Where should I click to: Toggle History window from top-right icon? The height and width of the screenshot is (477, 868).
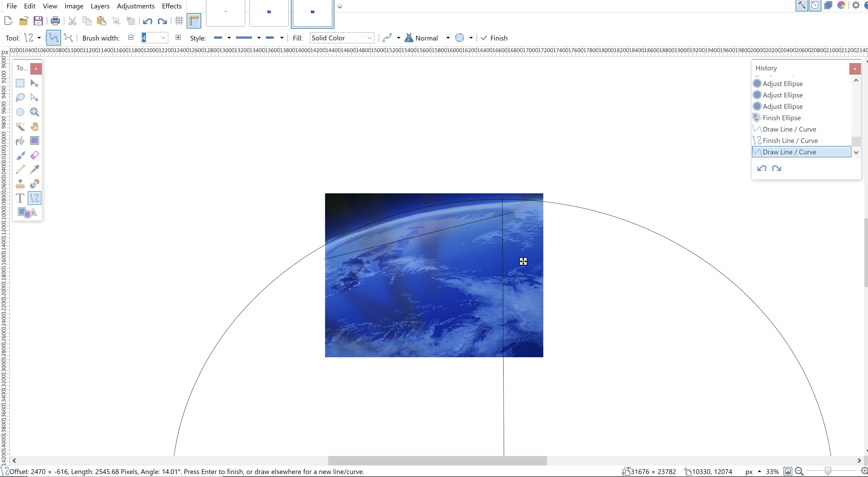point(815,5)
